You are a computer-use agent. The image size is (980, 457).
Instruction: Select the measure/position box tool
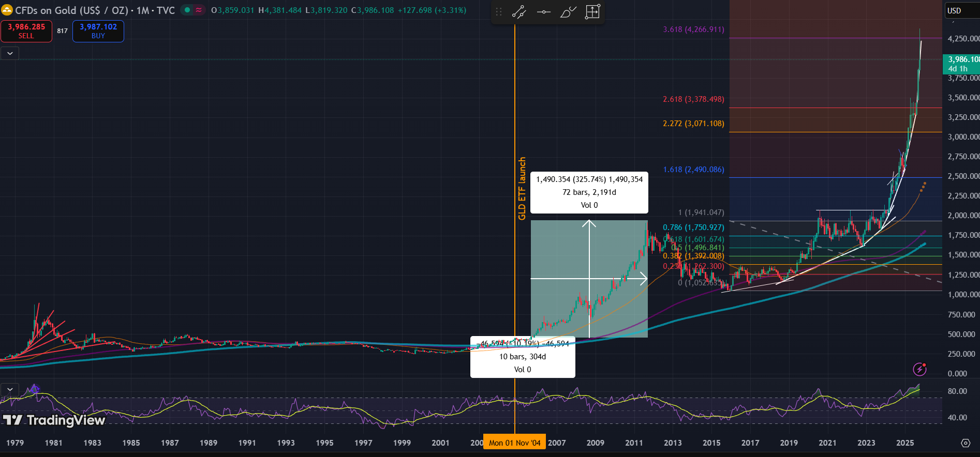592,12
